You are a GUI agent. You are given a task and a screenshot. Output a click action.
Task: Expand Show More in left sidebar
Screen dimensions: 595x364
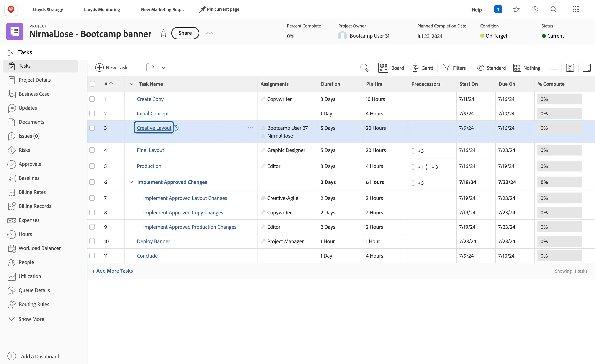[x=26, y=319]
